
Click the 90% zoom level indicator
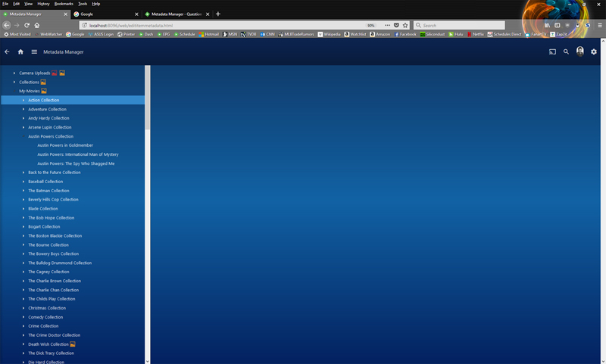click(x=371, y=25)
